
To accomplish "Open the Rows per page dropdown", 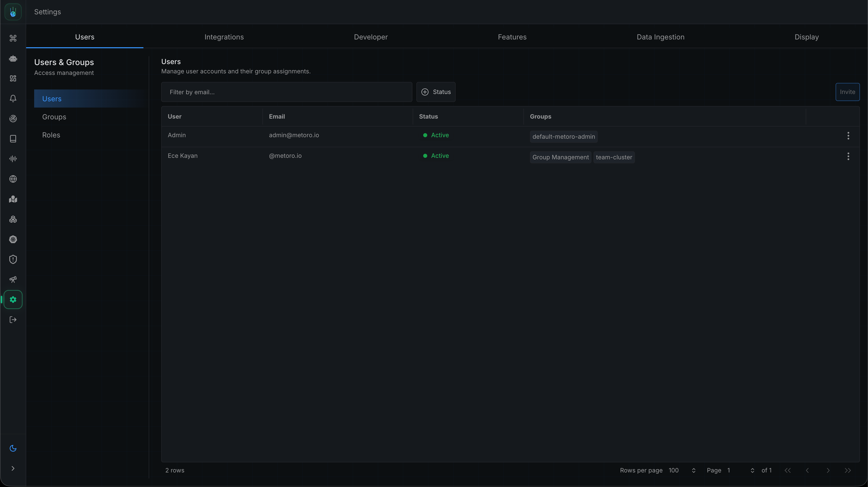I will (682, 470).
